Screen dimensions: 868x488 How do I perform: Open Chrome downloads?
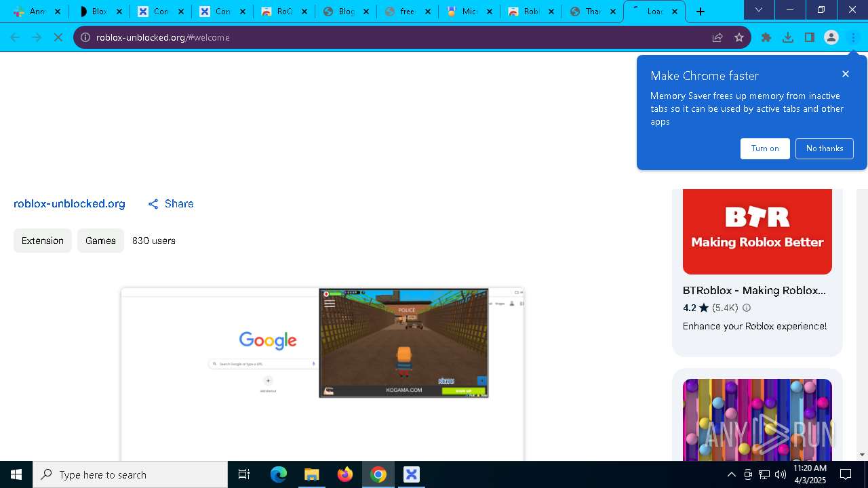point(788,37)
